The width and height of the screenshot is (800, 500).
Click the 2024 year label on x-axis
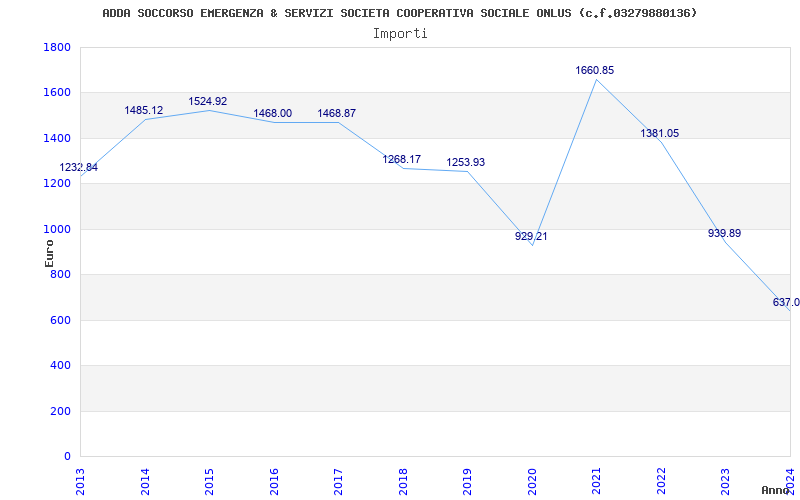pos(790,480)
